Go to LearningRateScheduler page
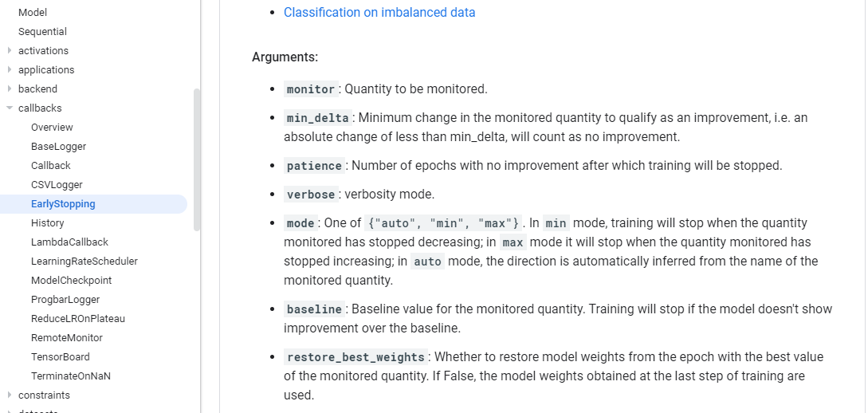This screenshot has width=868, height=413. 84,262
